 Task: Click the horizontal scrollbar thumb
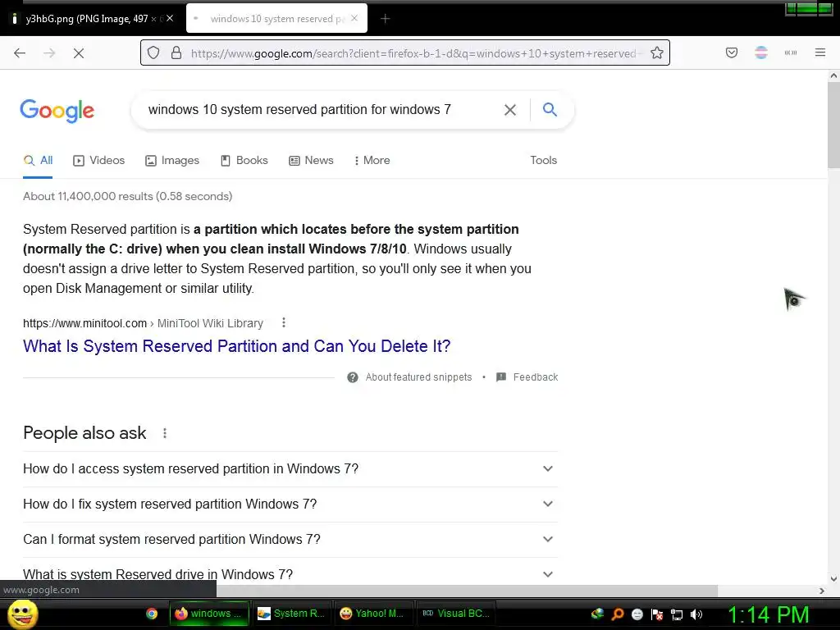point(467,591)
